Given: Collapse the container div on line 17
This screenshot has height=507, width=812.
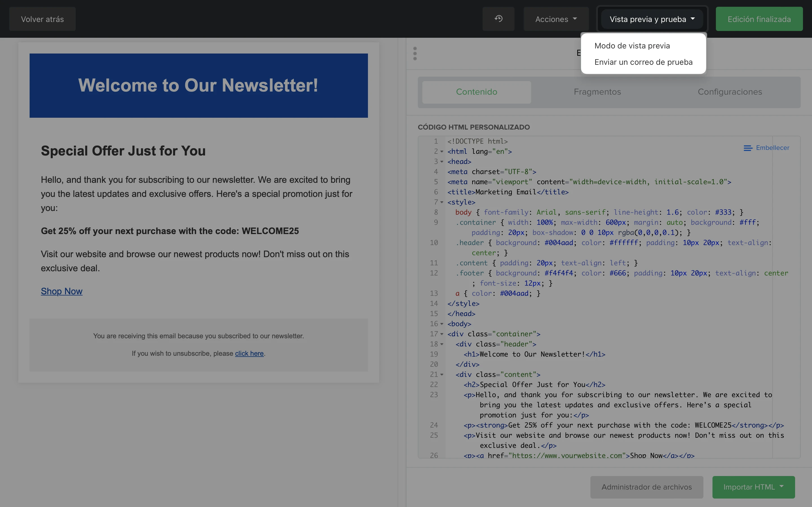Looking at the screenshot, I should (442, 334).
